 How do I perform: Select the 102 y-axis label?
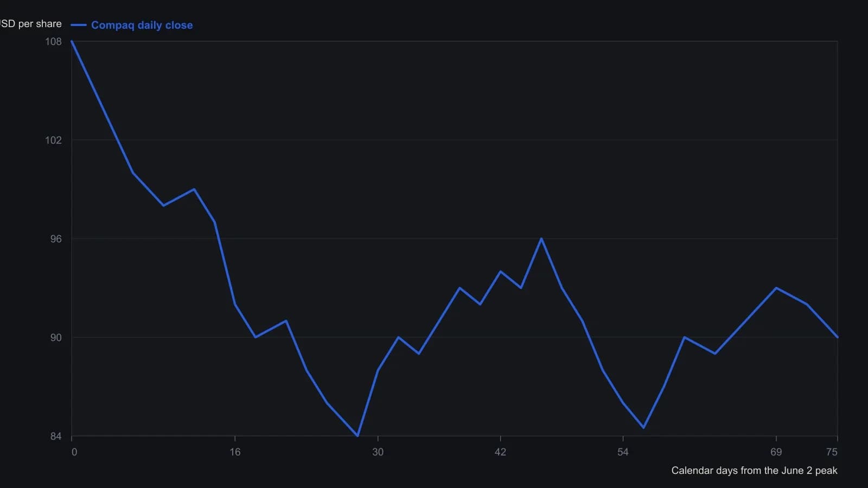click(53, 140)
